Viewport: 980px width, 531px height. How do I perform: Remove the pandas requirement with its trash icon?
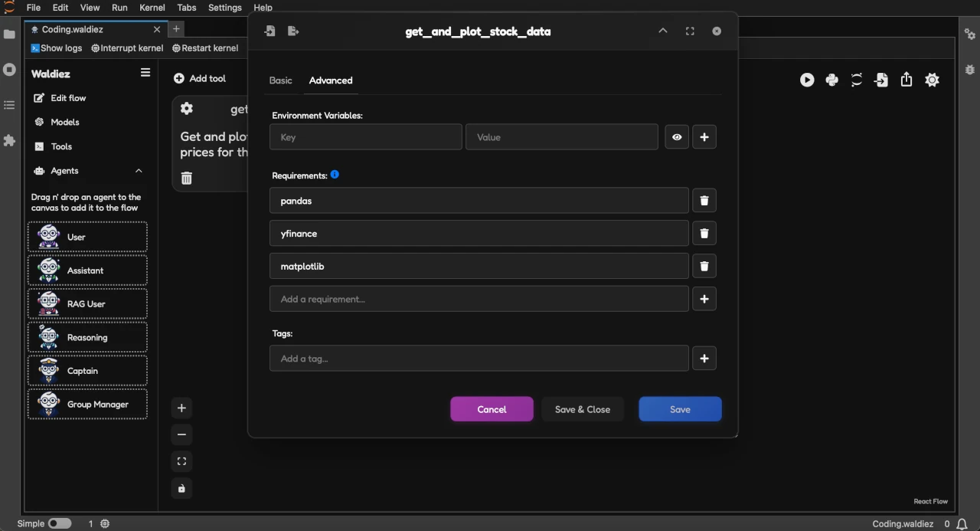coord(704,200)
